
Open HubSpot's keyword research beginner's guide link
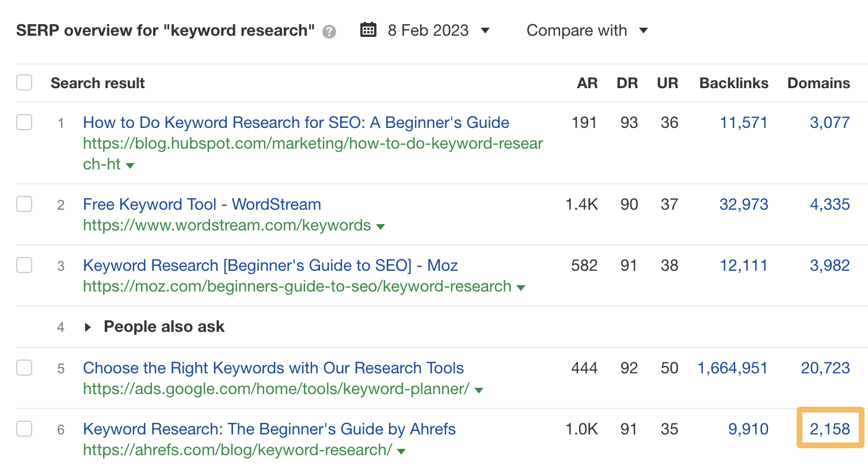(x=295, y=122)
